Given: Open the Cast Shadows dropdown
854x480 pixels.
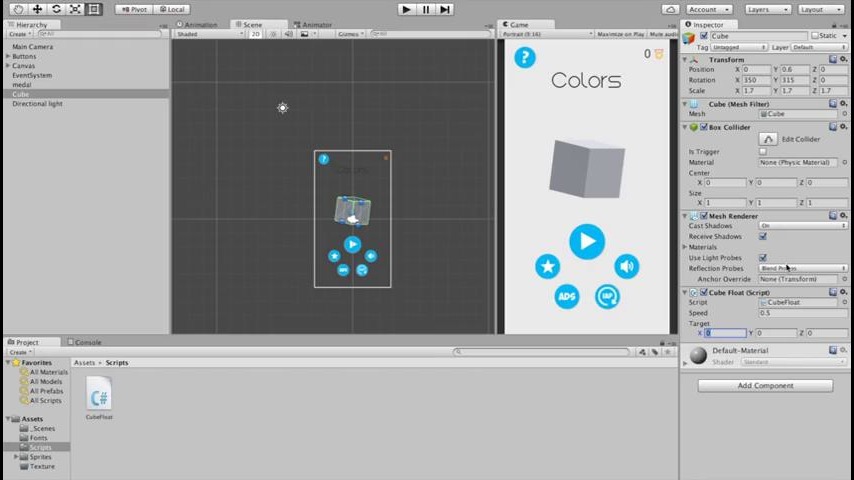Looking at the screenshot, I should 803,226.
